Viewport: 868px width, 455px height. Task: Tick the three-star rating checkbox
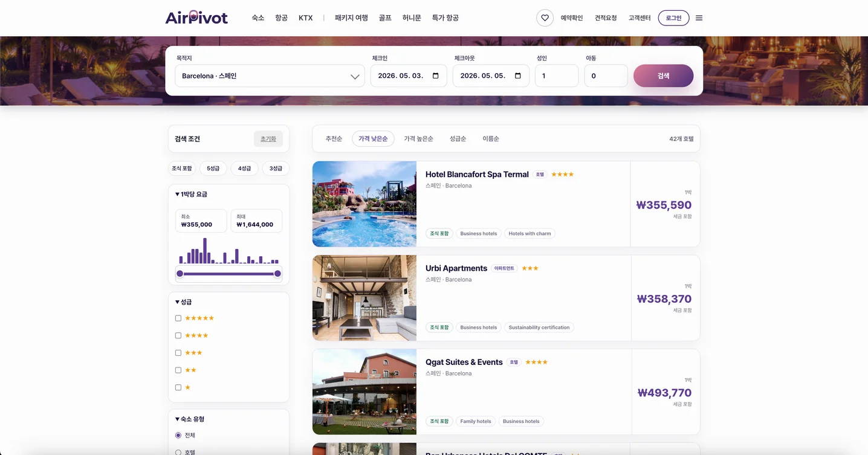[178, 353]
